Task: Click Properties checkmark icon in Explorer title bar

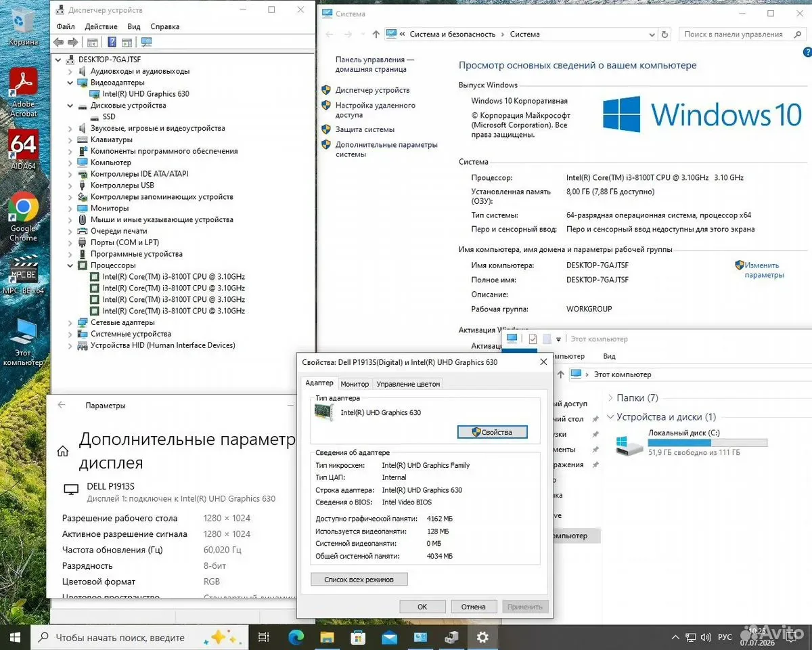Action: [x=533, y=339]
